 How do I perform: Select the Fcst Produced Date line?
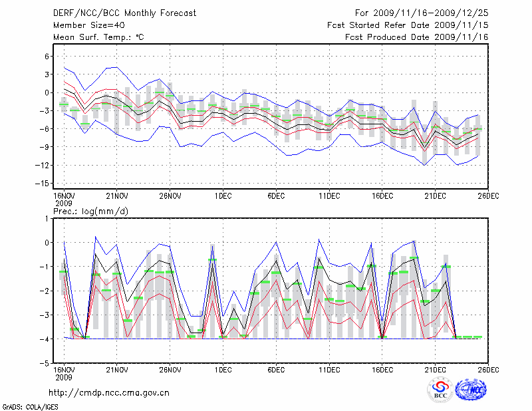pos(416,37)
